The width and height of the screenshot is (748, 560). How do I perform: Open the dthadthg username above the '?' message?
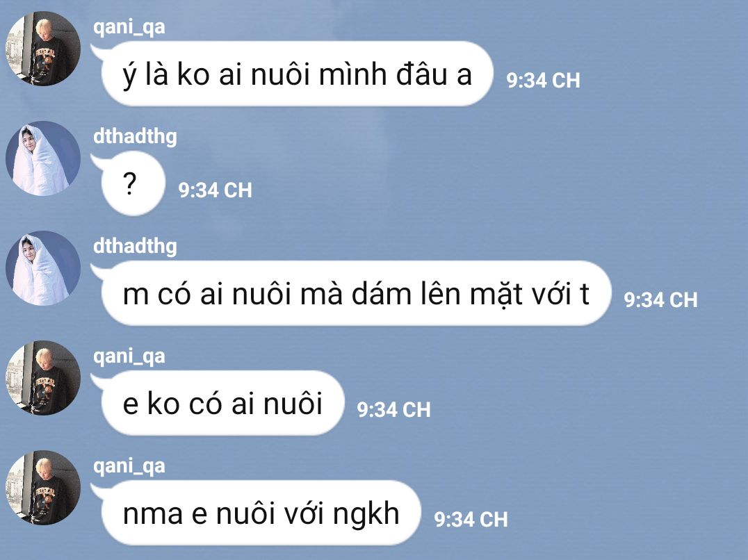coord(135,137)
